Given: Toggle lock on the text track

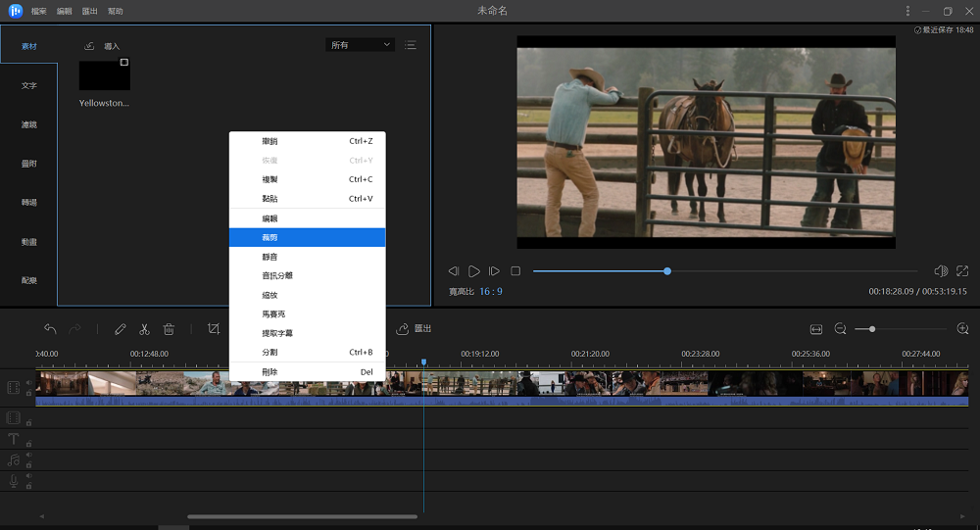Looking at the screenshot, I should 28,444.
